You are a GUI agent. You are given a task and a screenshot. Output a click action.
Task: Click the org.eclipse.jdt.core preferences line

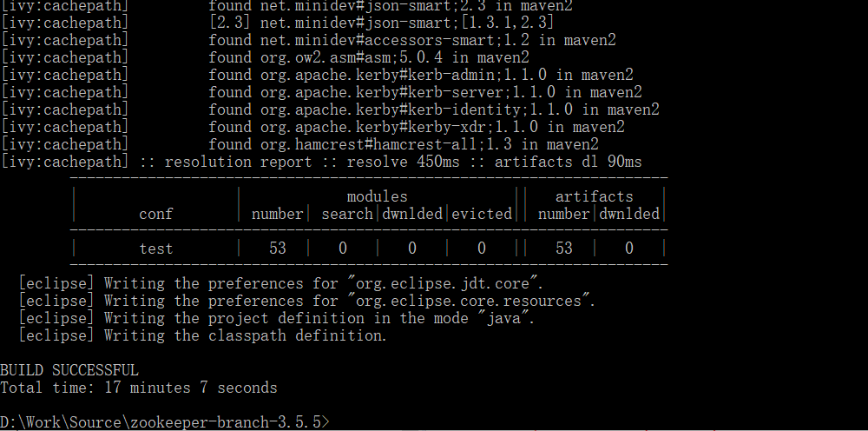tap(281, 283)
